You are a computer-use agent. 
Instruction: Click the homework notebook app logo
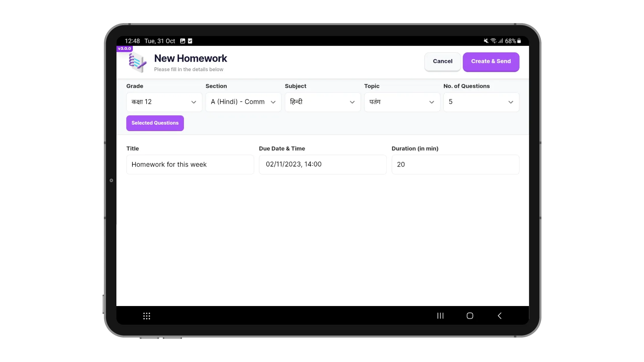[x=138, y=62]
